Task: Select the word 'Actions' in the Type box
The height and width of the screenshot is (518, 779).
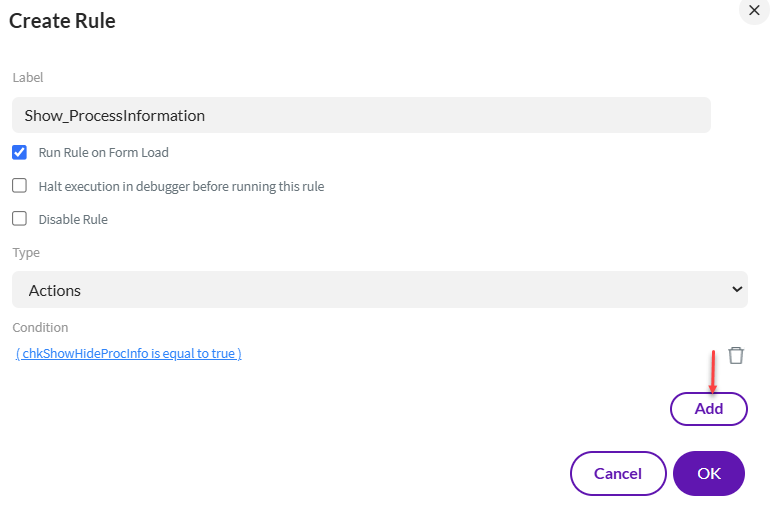Action: pos(55,291)
